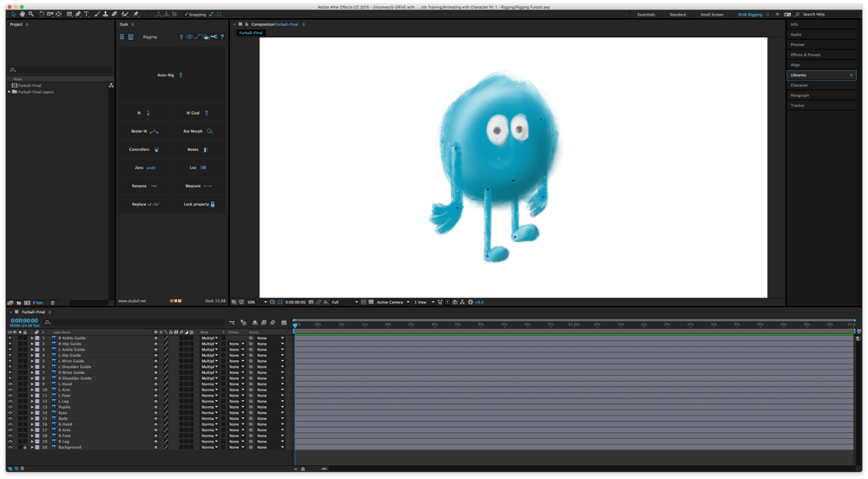Screen dimensions: 868x479
Task: Select the Pen tool
Action: (77, 14)
